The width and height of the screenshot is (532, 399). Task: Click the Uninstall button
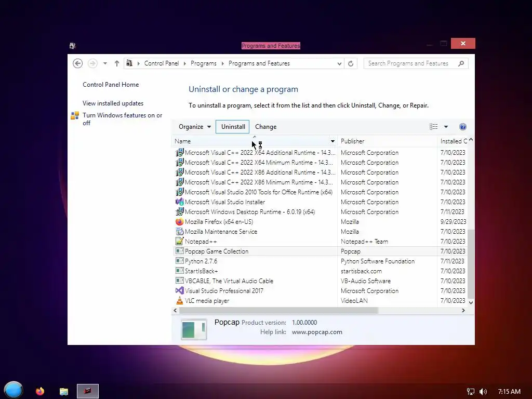[233, 127]
